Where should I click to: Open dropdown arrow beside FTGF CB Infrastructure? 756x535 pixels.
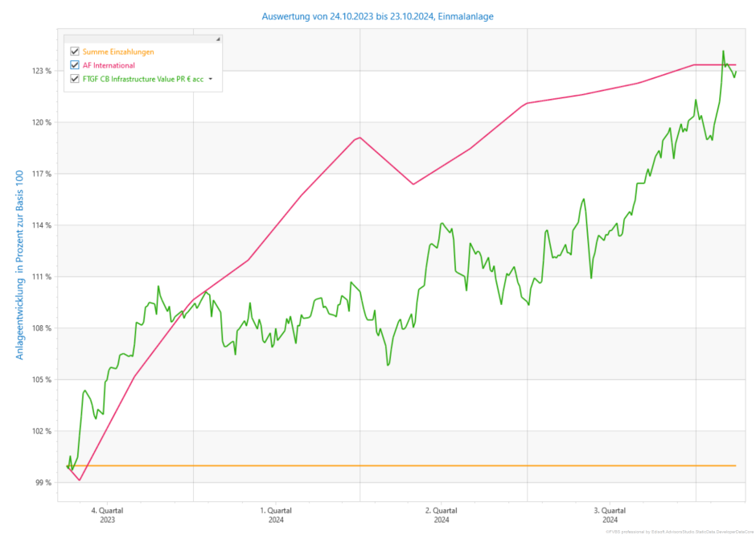click(211, 79)
